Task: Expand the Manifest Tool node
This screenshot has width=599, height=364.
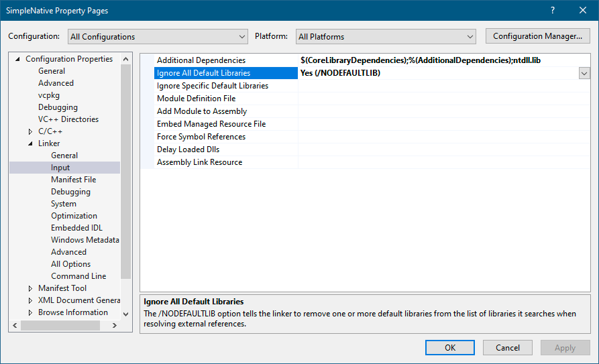Action: click(30, 288)
